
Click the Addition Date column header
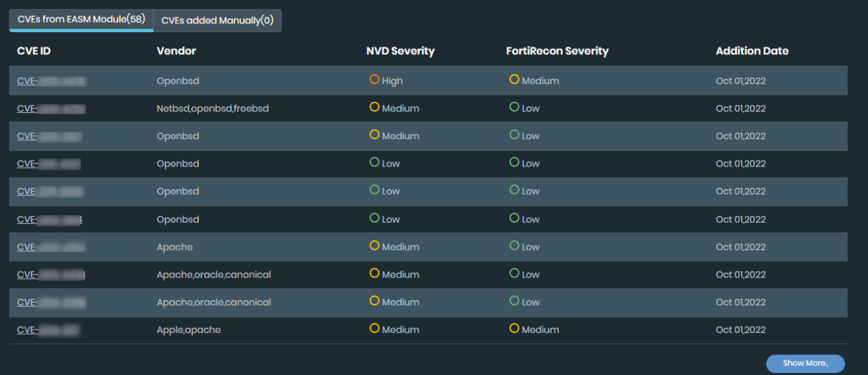click(x=752, y=51)
